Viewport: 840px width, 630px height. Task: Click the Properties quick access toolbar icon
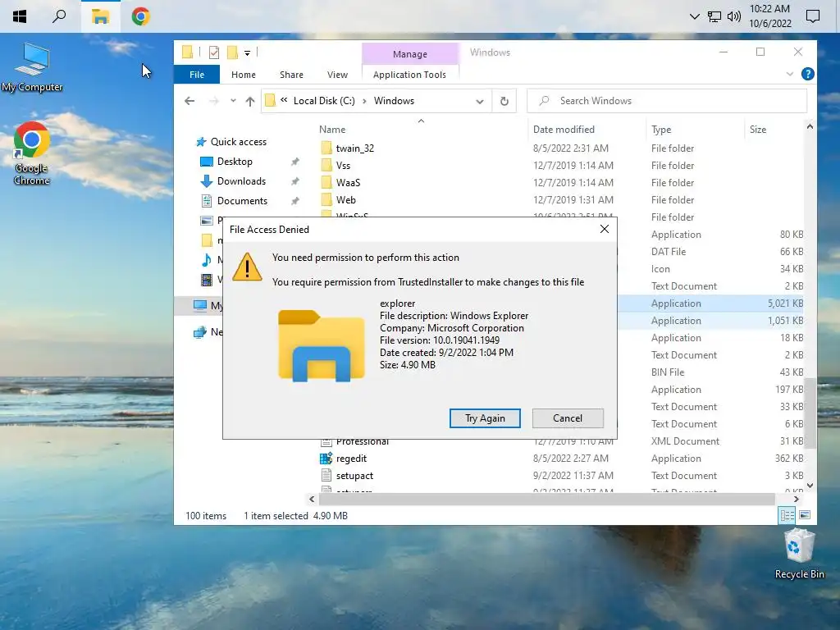(x=214, y=52)
